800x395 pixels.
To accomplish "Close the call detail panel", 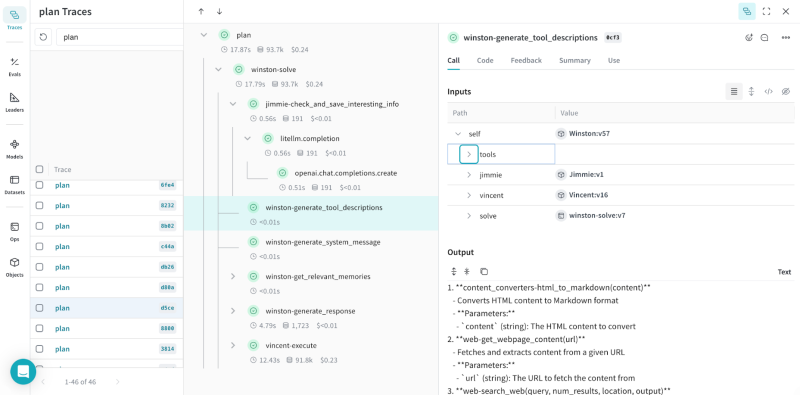I will pos(786,11).
